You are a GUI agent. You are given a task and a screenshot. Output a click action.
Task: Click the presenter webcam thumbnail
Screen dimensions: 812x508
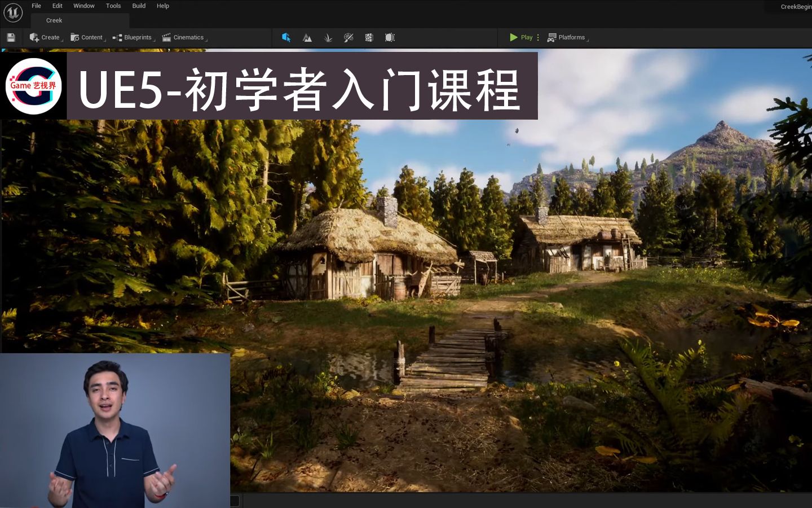coord(115,430)
